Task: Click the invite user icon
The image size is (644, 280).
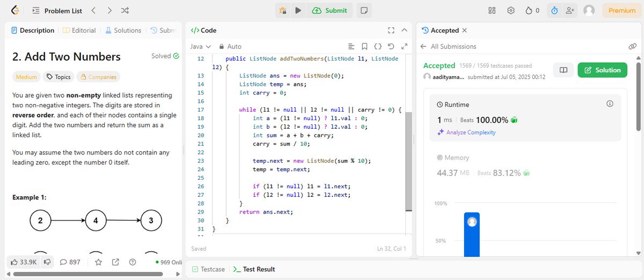Action: (x=570, y=10)
